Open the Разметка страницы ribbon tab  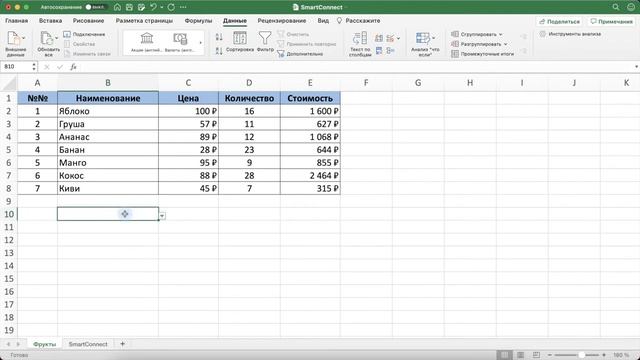tap(144, 20)
